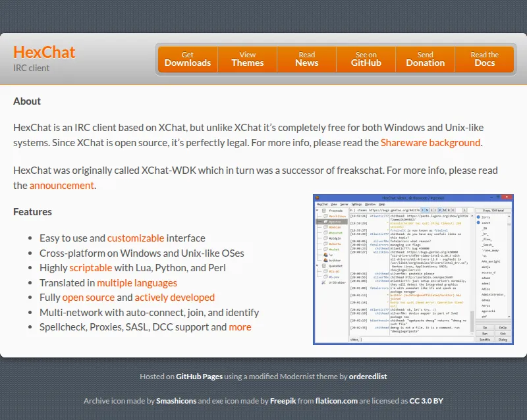
Task: Visit the orderedlist footer link
Action: [x=368, y=377]
